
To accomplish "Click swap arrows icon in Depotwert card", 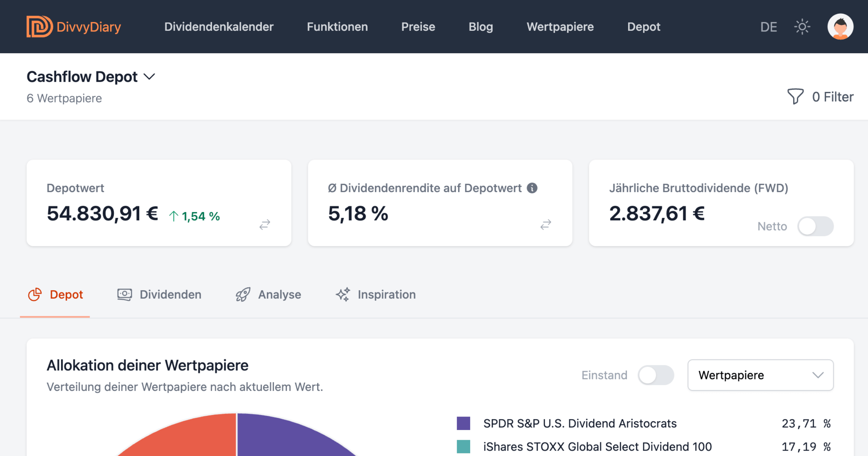I will [x=265, y=224].
